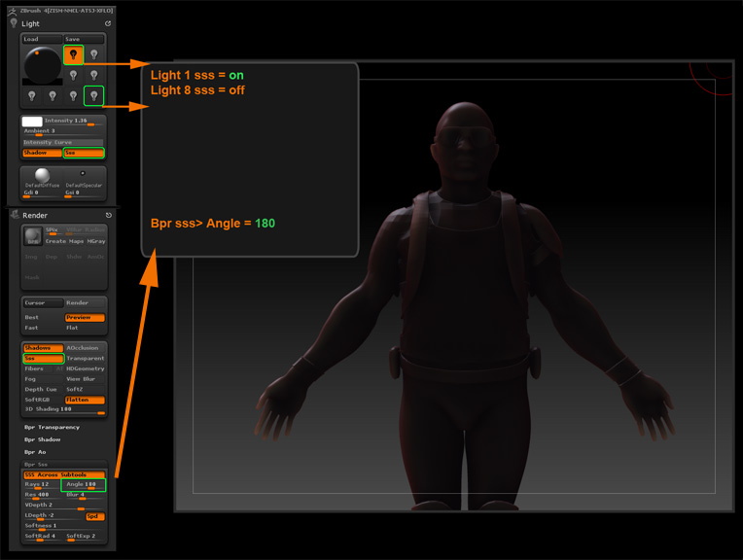Toggle the Depth Cue option
Viewport: 743px width, 560px height.
(x=43, y=390)
